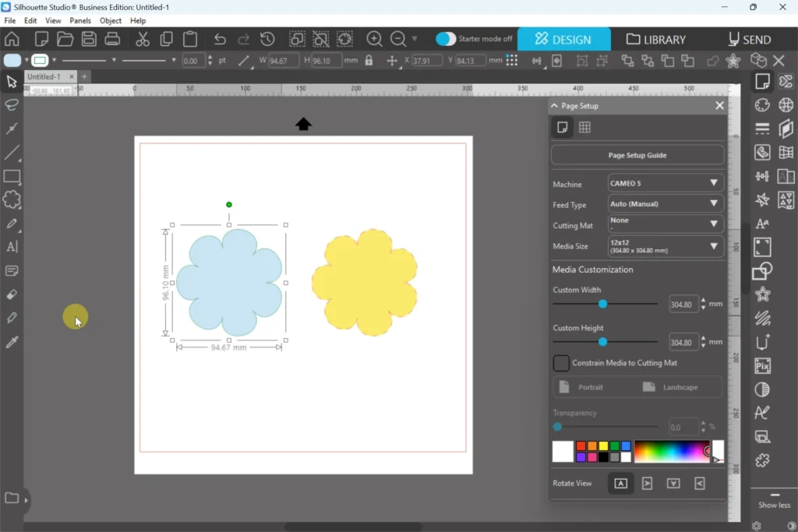Open the Panels menu
Screen dimensions: 798x532
pyautogui.click(x=80, y=21)
